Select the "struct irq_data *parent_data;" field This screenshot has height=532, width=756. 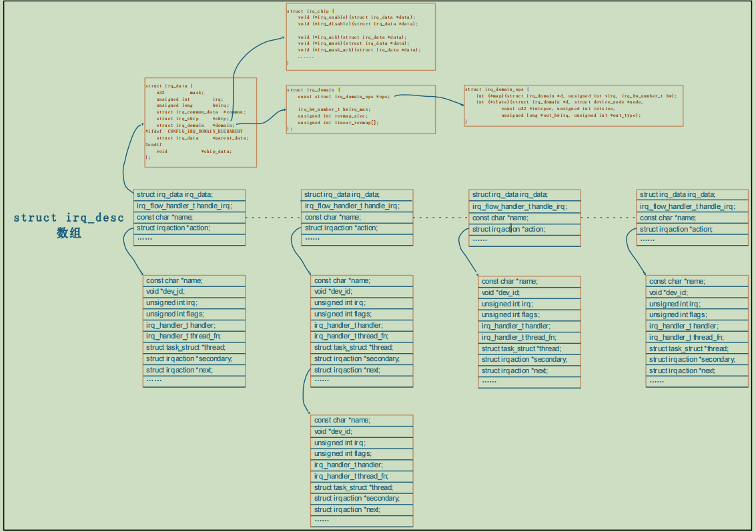(202, 138)
